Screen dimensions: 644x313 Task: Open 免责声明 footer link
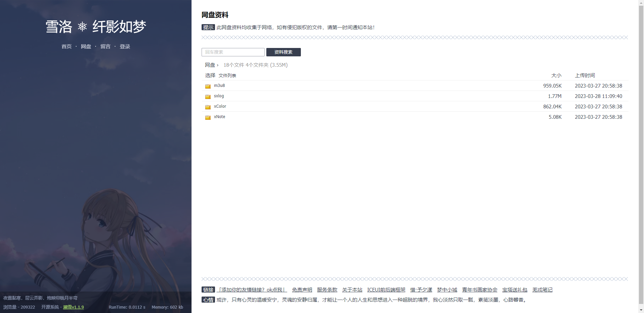[302, 290]
